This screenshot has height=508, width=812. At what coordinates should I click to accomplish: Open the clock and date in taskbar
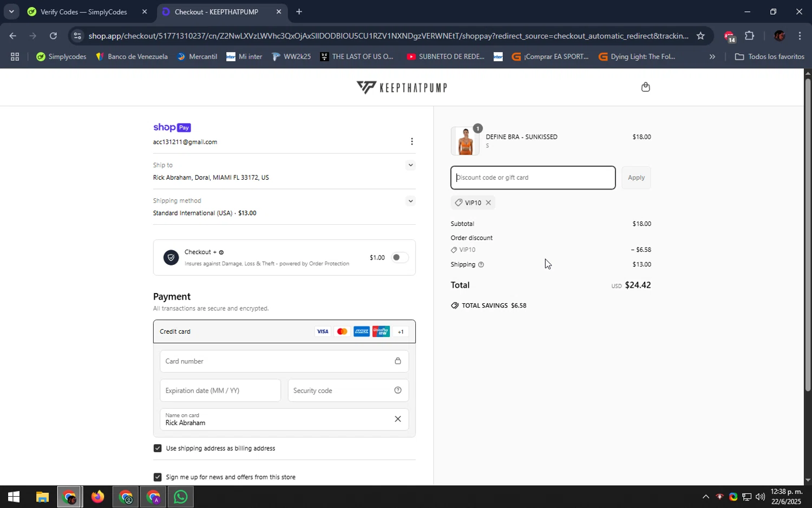click(787, 497)
